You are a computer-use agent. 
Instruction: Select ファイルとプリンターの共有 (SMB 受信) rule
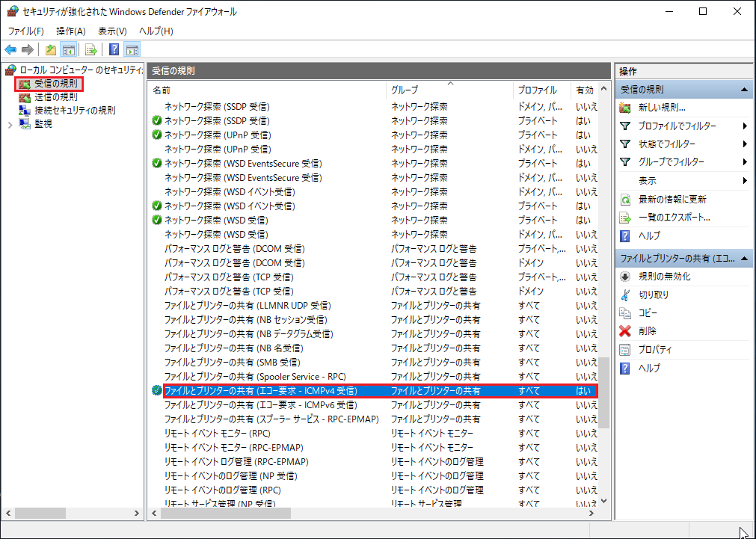(x=373, y=363)
